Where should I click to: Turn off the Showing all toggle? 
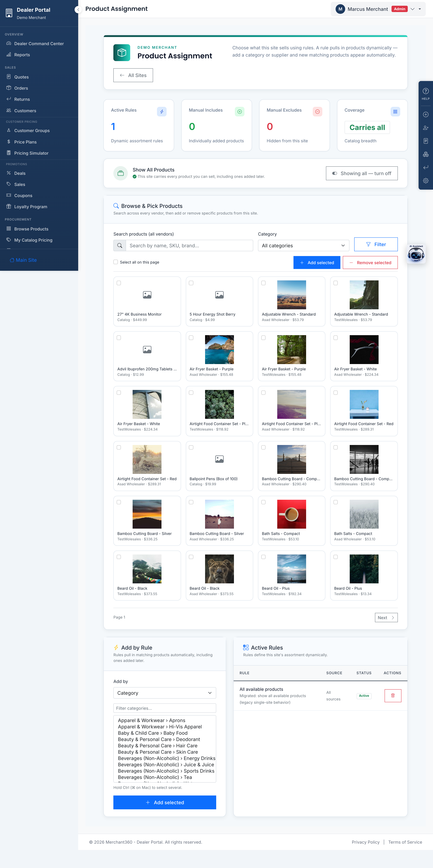point(362,173)
